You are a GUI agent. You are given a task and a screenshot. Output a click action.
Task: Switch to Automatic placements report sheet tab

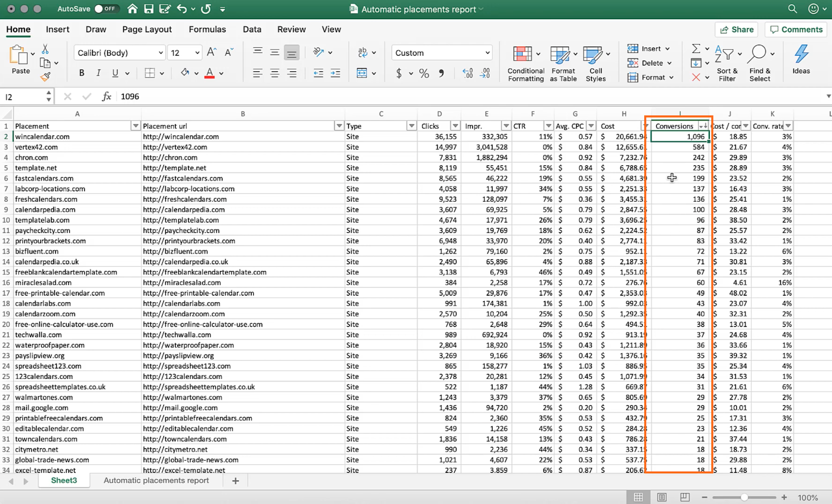tap(156, 481)
